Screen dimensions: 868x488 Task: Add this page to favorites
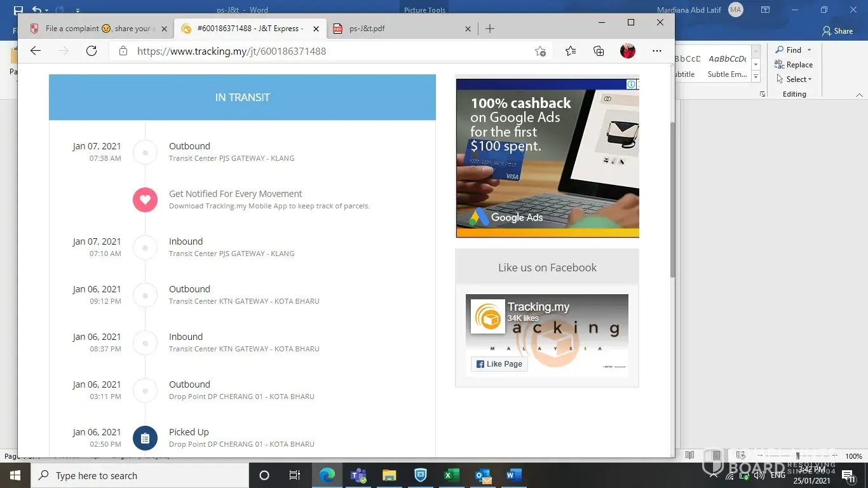(540, 51)
